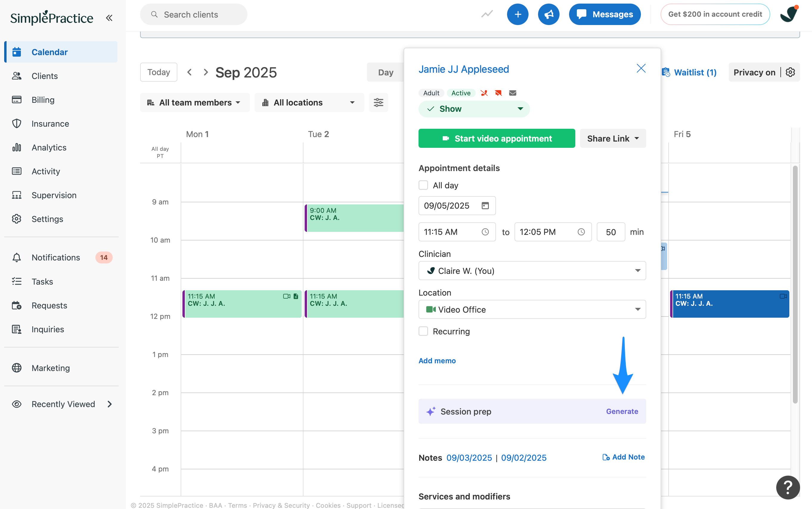Click the blue plus create button
Viewport: 812px width, 509px height.
click(518, 14)
